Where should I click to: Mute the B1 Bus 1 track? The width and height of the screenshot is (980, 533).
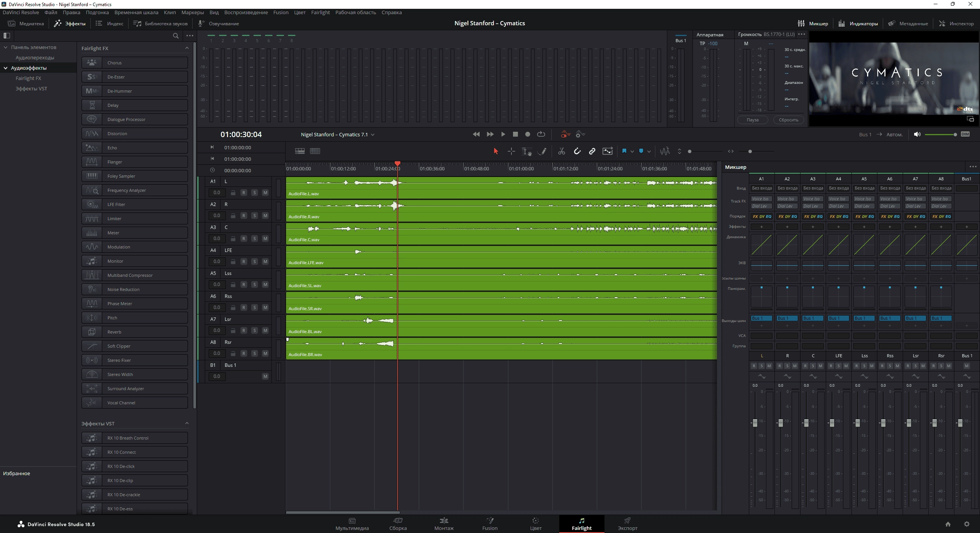(265, 376)
